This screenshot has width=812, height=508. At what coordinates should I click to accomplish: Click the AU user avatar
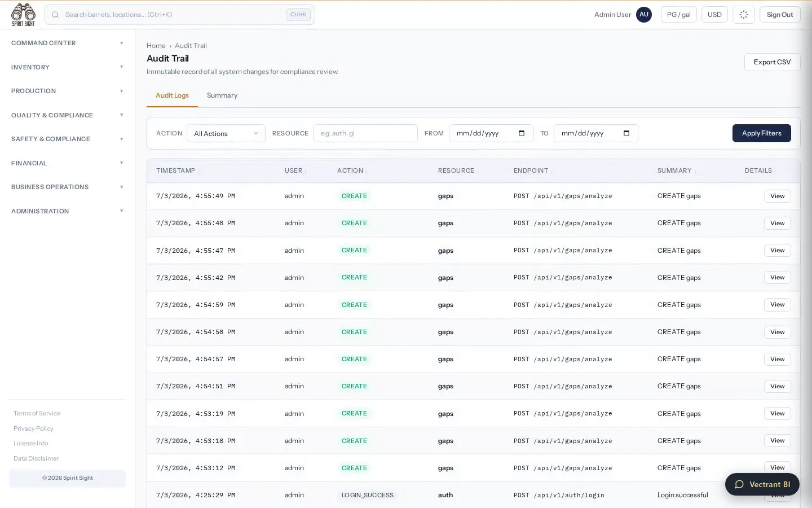point(644,15)
